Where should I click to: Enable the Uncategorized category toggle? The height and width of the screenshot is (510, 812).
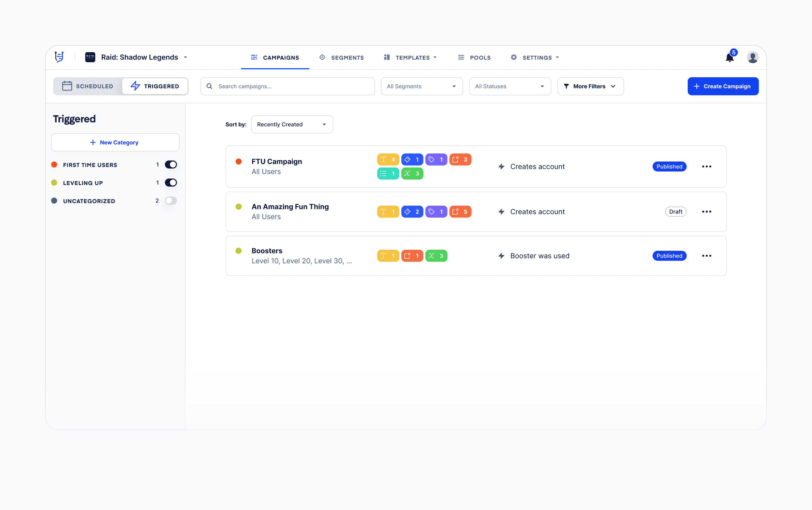[x=171, y=201]
